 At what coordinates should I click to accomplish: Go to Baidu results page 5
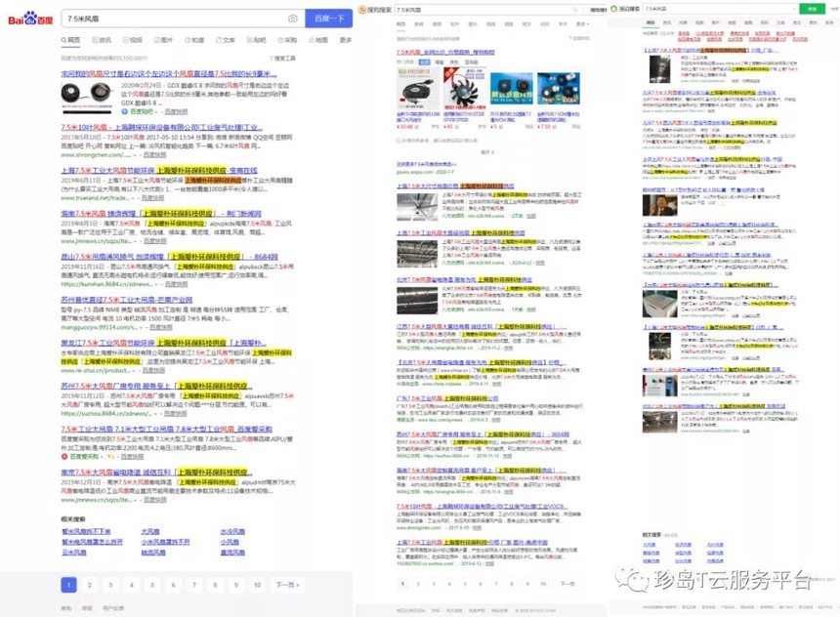[152, 585]
